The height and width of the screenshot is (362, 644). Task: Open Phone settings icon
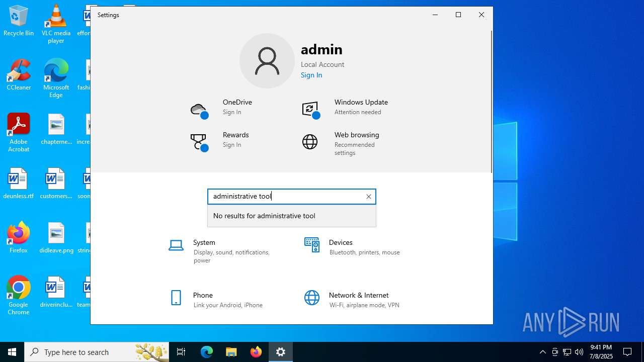176,298
